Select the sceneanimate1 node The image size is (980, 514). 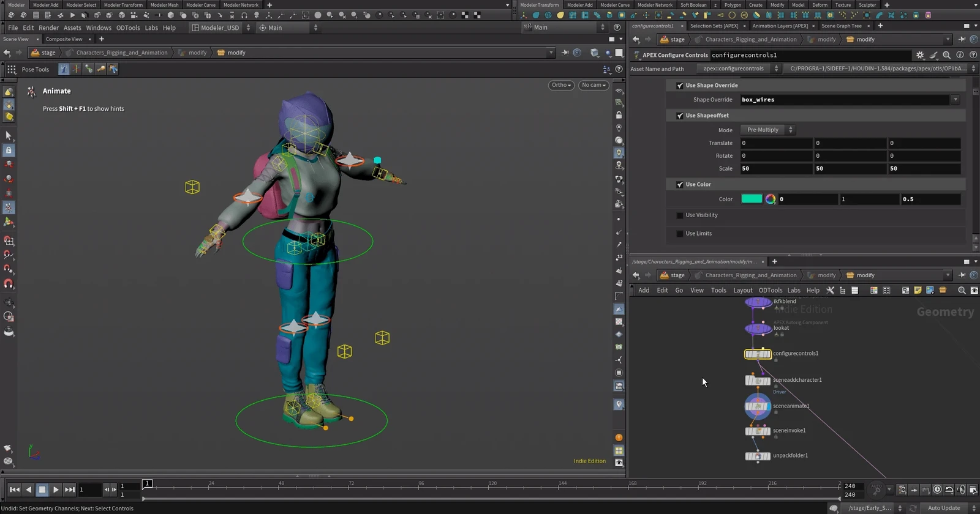pyautogui.click(x=758, y=406)
